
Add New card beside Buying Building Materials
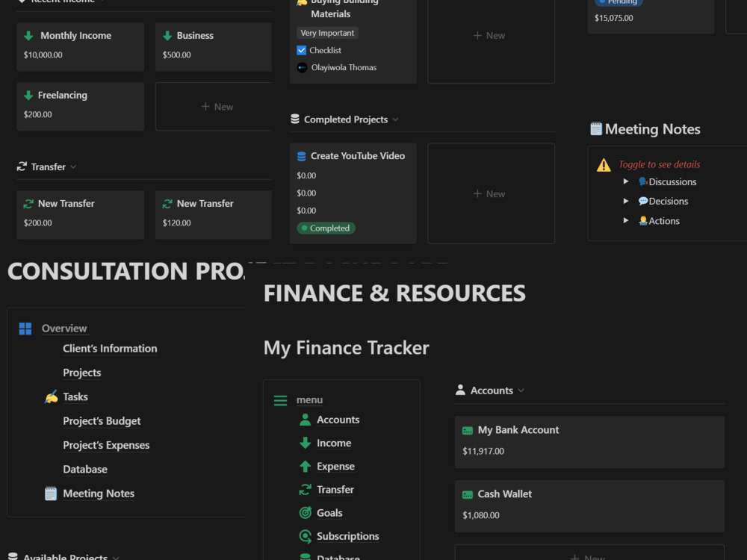[492, 36]
